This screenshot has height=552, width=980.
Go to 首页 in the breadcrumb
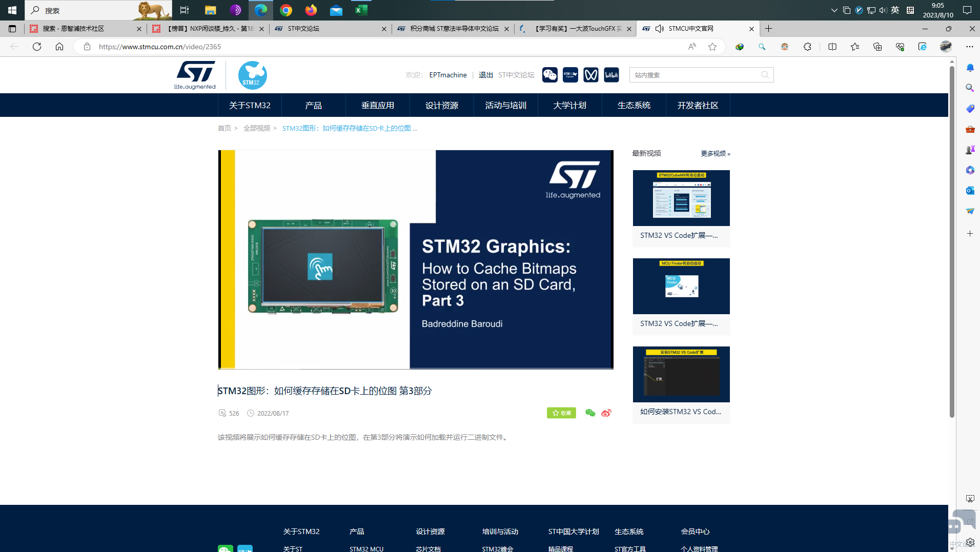tap(224, 128)
